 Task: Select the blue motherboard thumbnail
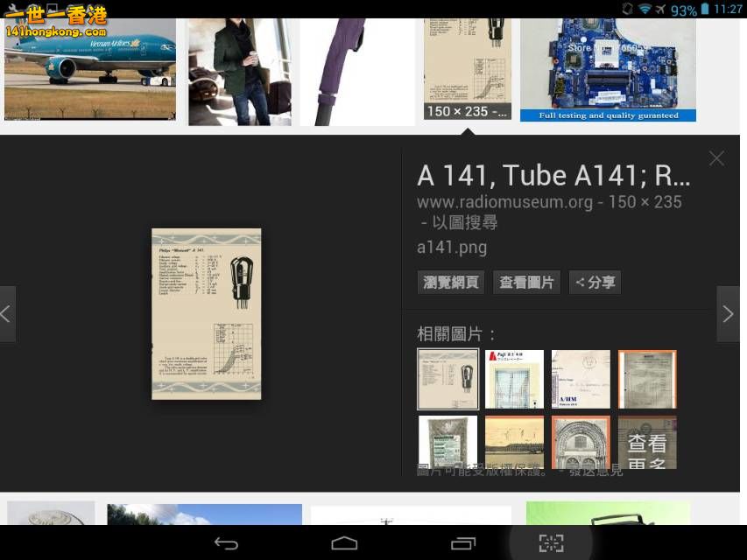pyautogui.click(x=608, y=71)
